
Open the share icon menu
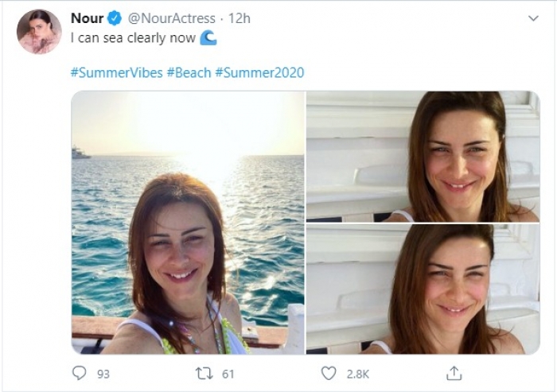454,372
